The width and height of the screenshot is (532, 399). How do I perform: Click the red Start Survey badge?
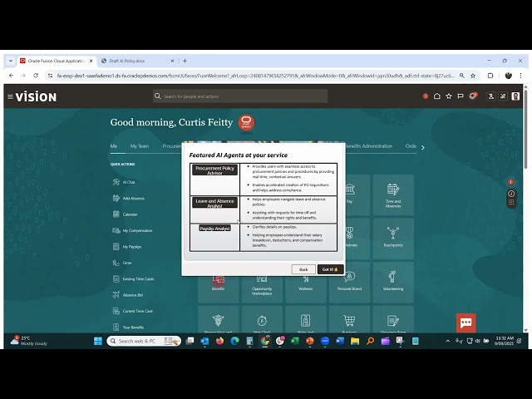[246, 122]
